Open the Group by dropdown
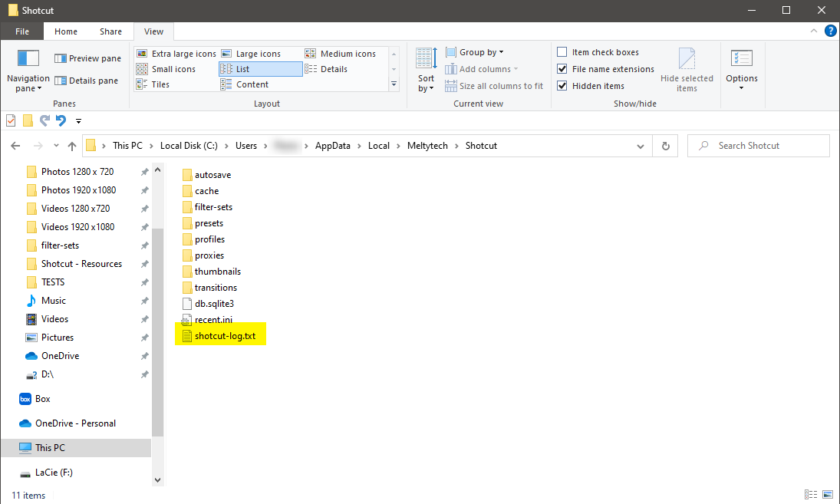Viewport: 840px width, 504px height. click(x=475, y=52)
